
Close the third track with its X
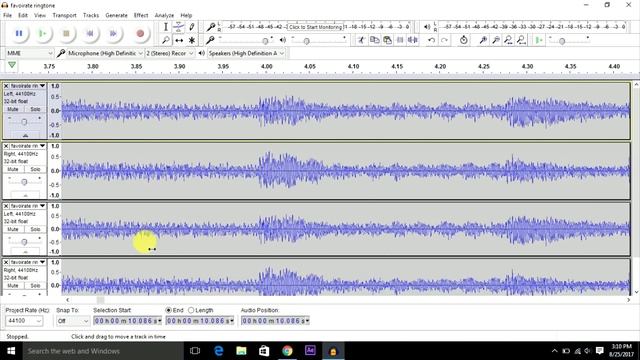click(x=6, y=206)
